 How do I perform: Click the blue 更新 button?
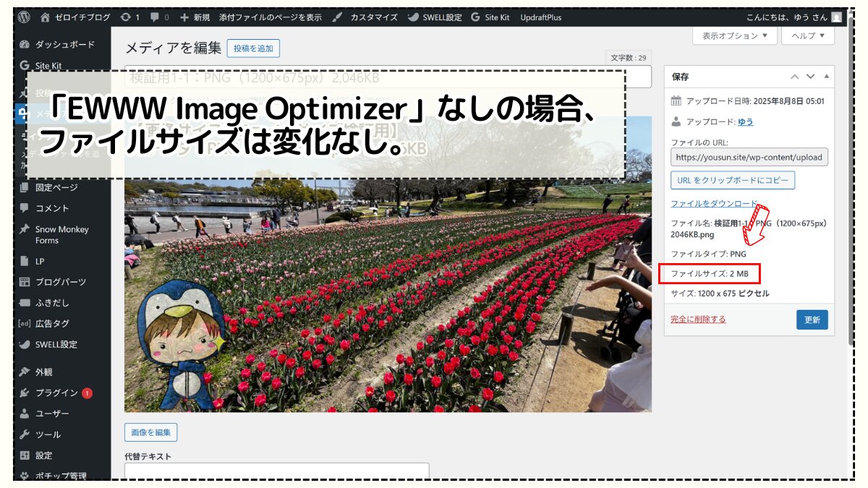[x=812, y=320]
